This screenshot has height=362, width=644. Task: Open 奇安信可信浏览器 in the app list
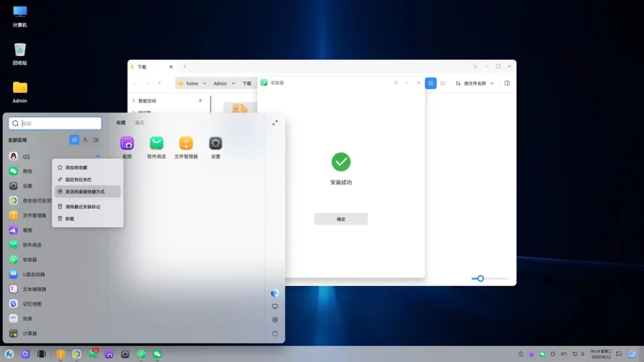(30, 201)
